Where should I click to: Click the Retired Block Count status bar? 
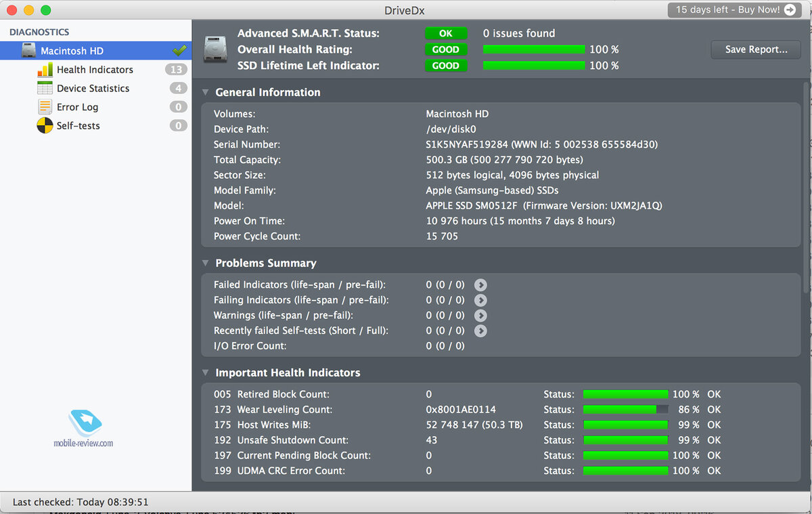(626, 394)
